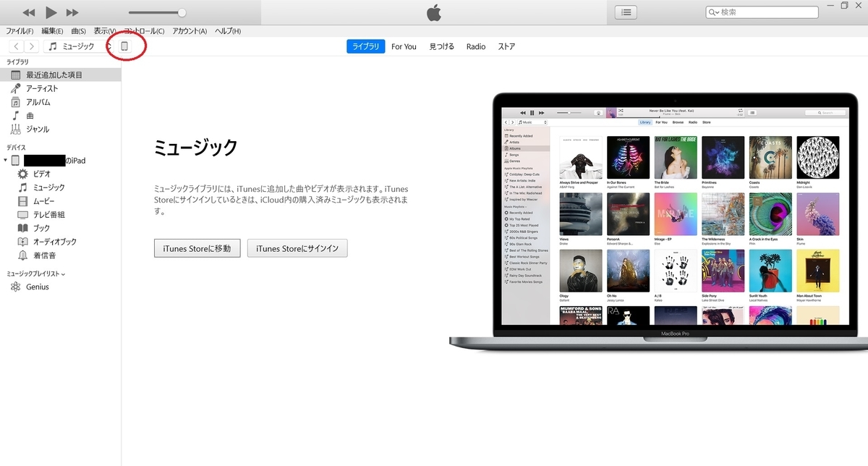This screenshot has width=868, height=466.
Task: Switch to the Radio tab
Action: (476, 46)
